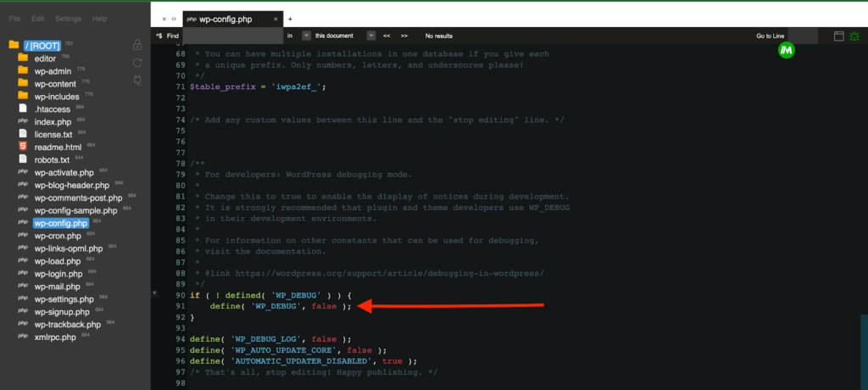
Task: Open wp-load.php in the file tree
Action: (57, 261)
